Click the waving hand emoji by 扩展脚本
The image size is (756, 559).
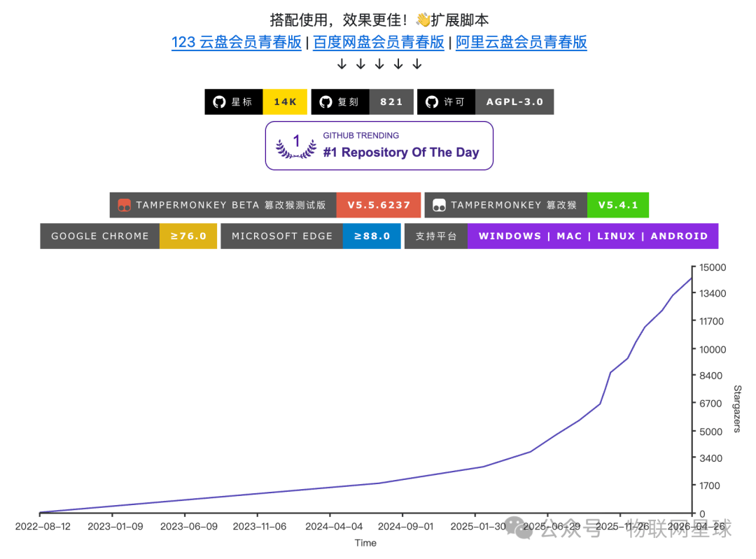click(423, 20)
